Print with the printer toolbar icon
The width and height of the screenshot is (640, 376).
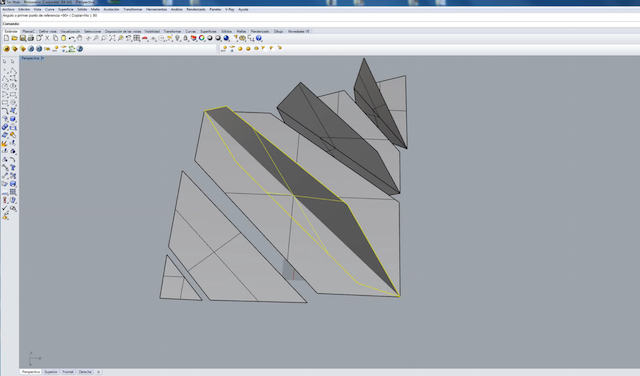coord(31,38)
